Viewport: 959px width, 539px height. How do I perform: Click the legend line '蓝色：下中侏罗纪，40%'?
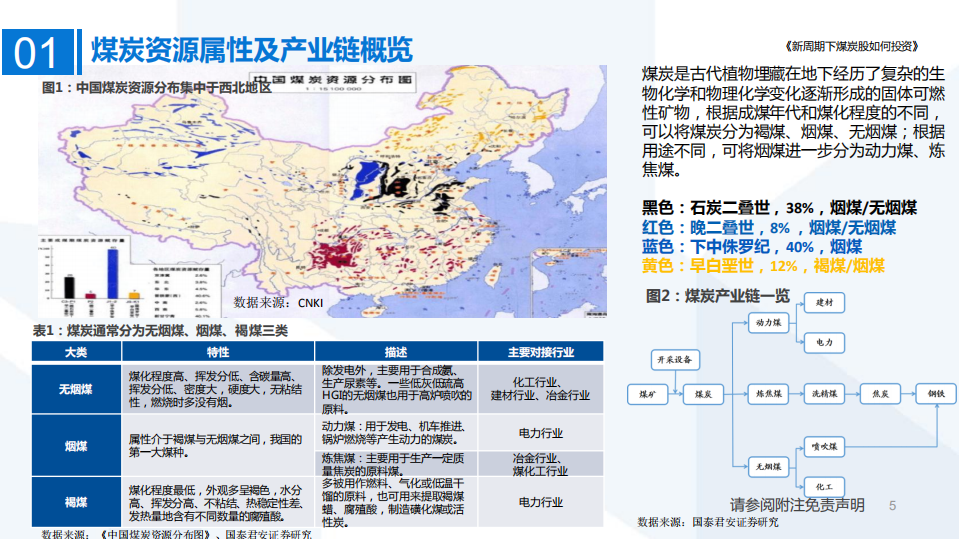click(752, 247)
